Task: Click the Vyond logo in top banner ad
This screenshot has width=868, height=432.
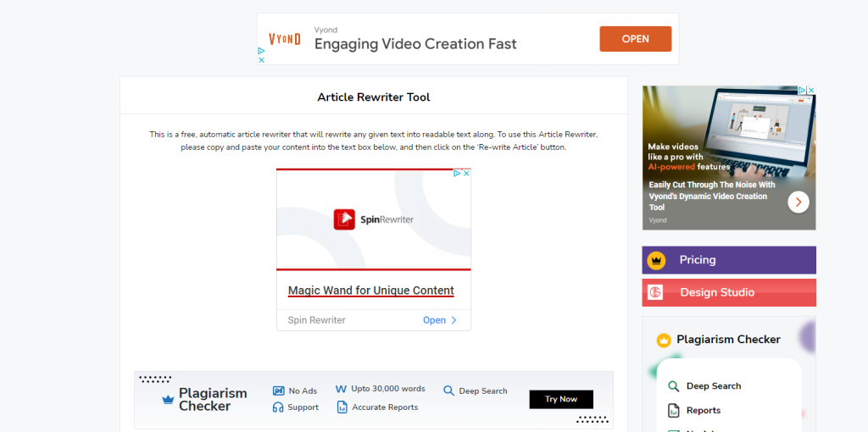Action: (285, 39)
